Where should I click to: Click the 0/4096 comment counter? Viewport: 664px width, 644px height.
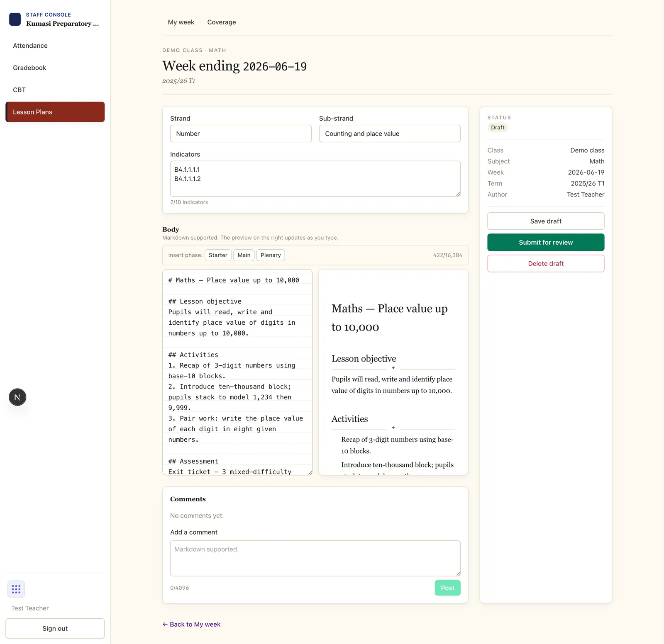tap(179, 588)
